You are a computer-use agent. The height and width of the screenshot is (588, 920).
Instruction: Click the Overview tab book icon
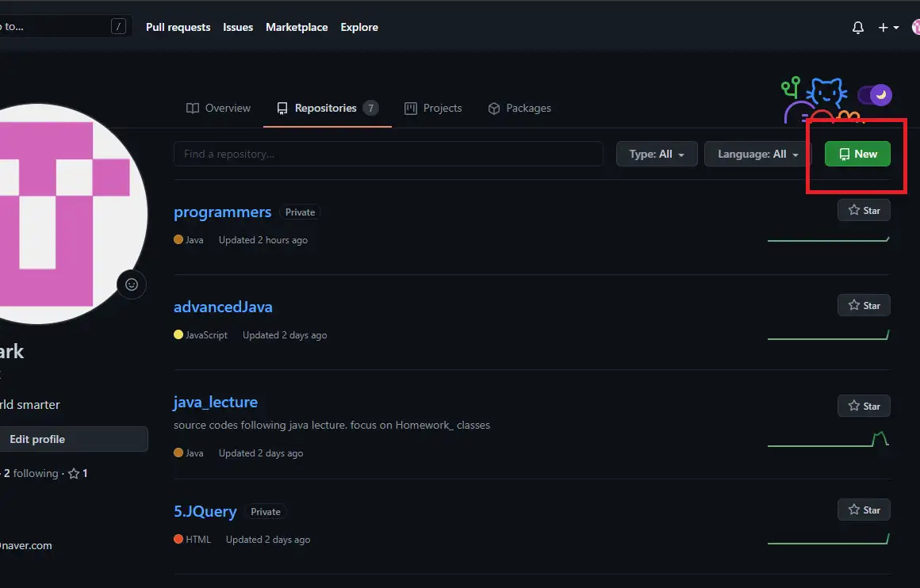pyautogui.click(x=193, y=109)
